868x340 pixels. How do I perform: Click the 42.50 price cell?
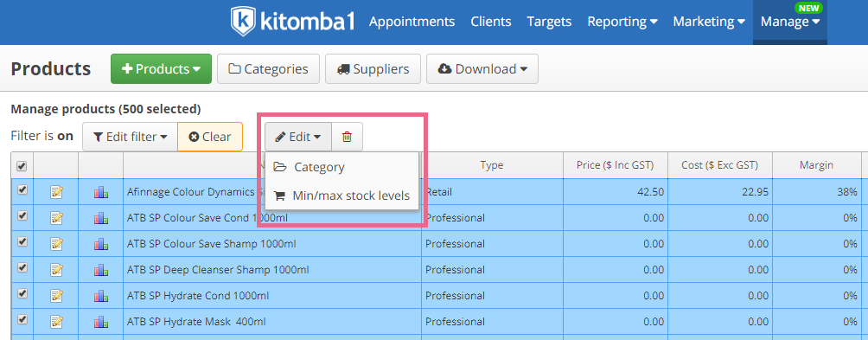pos(616,191)
